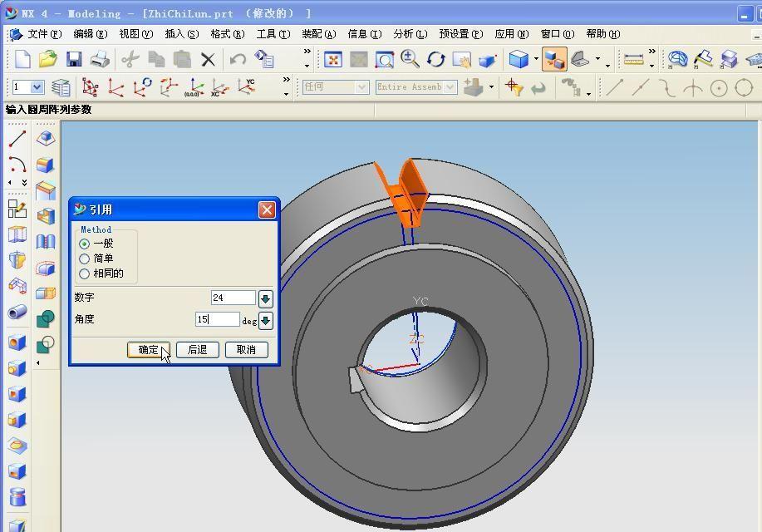The width and height of the screenshot is (762, 532).
Task: Select the Arc curve tool in sidebar
Action: coord(17,164)
